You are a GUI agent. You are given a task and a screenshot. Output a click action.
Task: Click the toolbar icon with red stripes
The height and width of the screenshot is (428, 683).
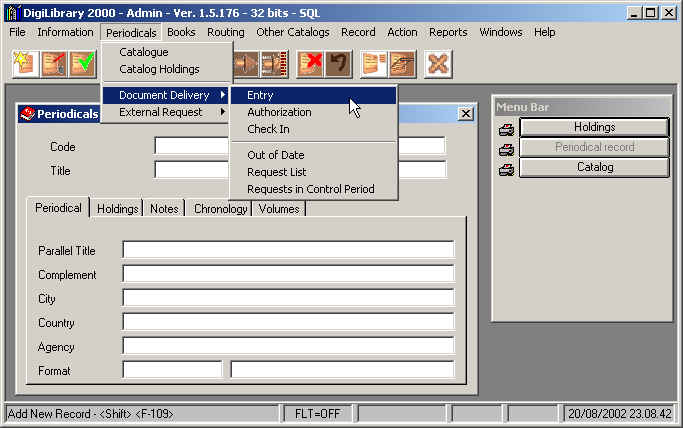(x=274, y=64)
